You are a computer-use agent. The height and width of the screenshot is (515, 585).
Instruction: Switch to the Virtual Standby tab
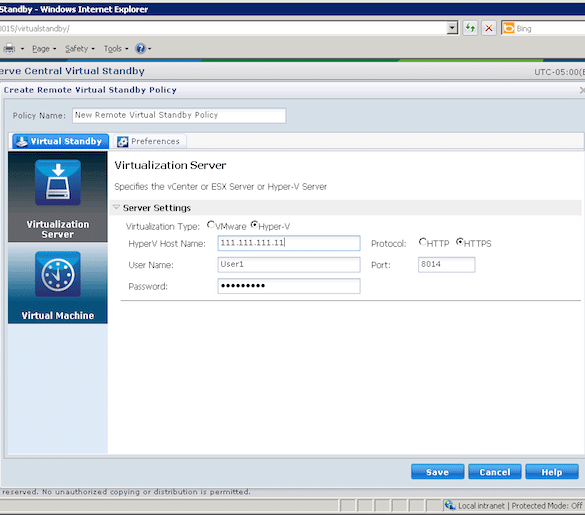60,141
